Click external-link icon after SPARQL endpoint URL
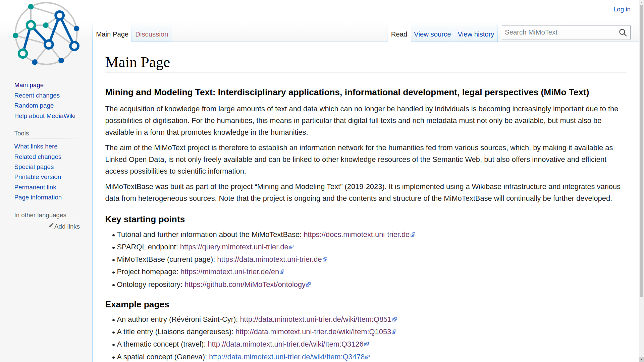644x362 pixels. point(291,247)
